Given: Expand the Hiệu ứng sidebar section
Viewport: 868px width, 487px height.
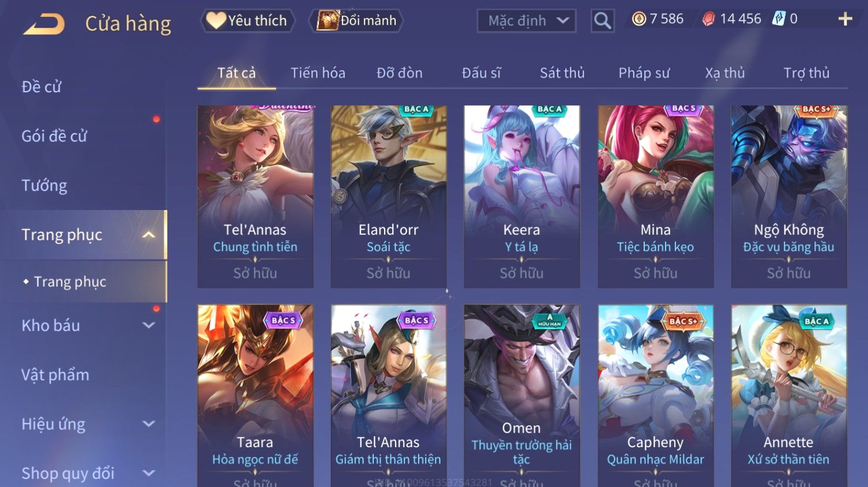Looking at the screenshot, I should point(149,424).
